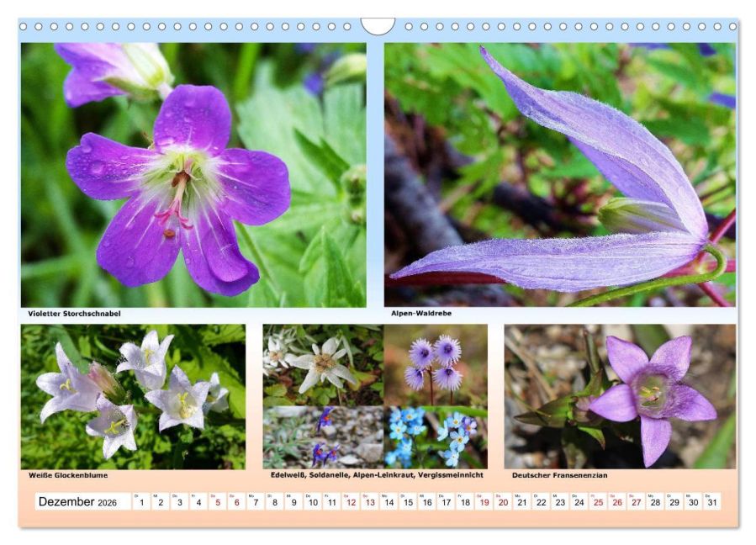Select red-marked day 25 in the calendar

[598, 501]
